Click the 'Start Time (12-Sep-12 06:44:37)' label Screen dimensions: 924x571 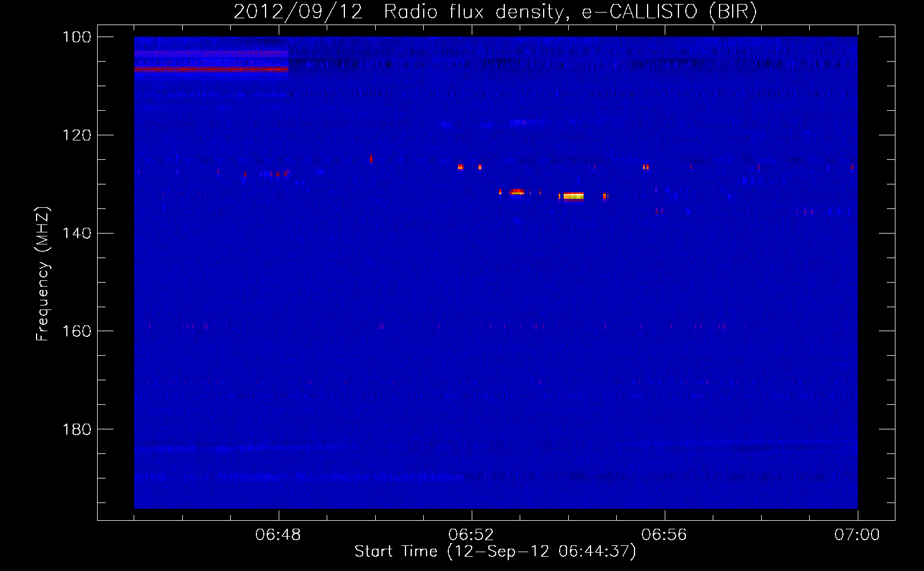point(495,552)
